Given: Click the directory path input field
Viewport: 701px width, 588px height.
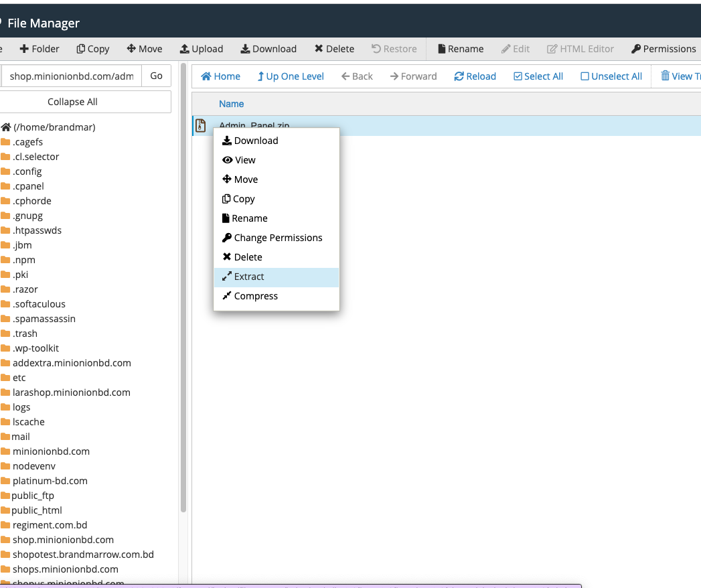Looking at the screenshot, I should (71, 76).
